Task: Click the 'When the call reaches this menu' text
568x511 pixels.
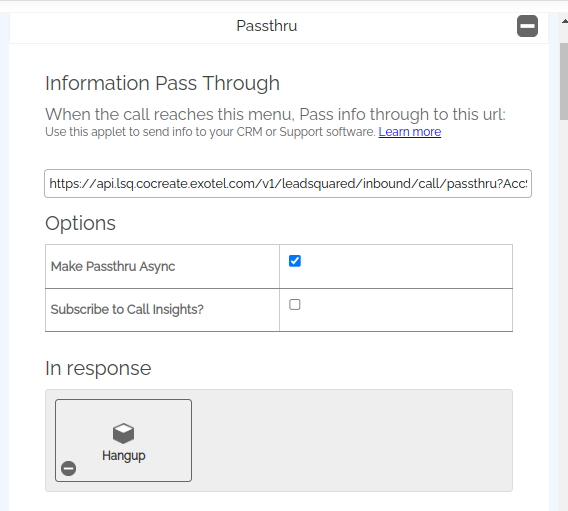Action: coord(275,114)
